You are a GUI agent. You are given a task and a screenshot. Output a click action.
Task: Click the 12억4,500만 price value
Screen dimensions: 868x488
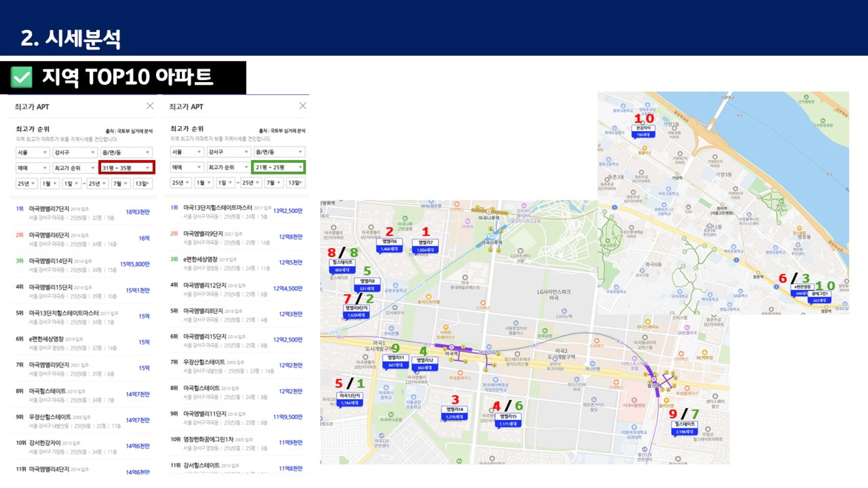click(x=288, y=288)
